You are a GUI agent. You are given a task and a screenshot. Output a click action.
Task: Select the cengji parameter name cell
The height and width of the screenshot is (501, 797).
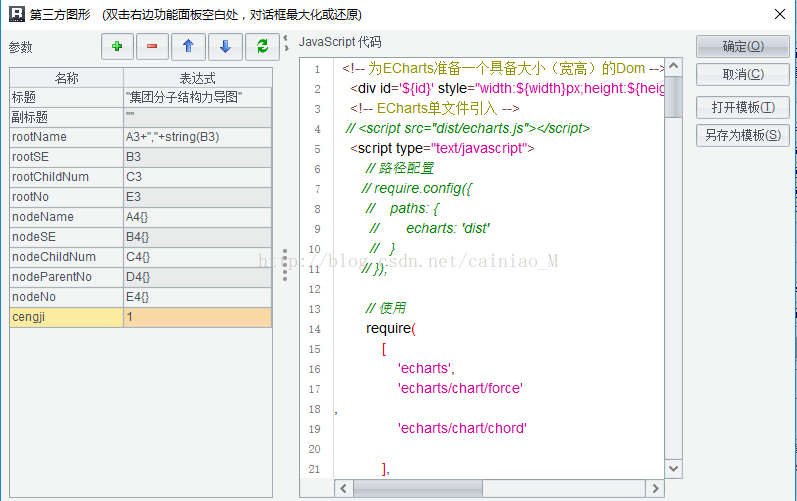pyautogui.click(x=67, y=317)
